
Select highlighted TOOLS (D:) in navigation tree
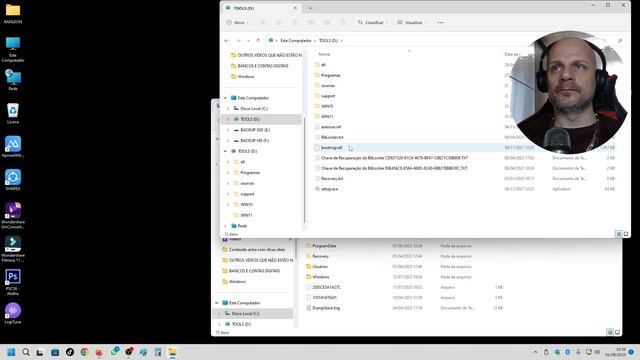pyautogui.click(x=262, y=119)
